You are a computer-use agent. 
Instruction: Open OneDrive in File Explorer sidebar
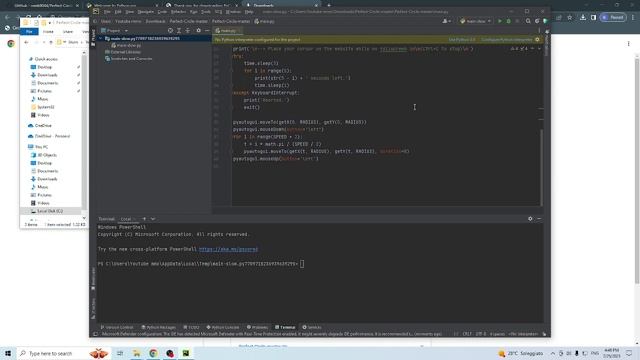pyautogui.click(x=40, y=126)
